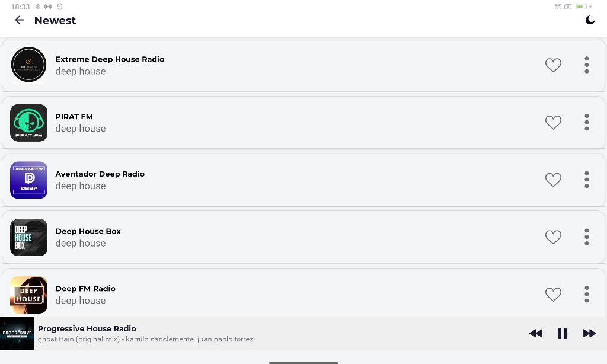Open the three-dot menu for PIRAT FM
The width and height of the screenshot is (607, 364).
pyautogui.click(x=586, y=122)
